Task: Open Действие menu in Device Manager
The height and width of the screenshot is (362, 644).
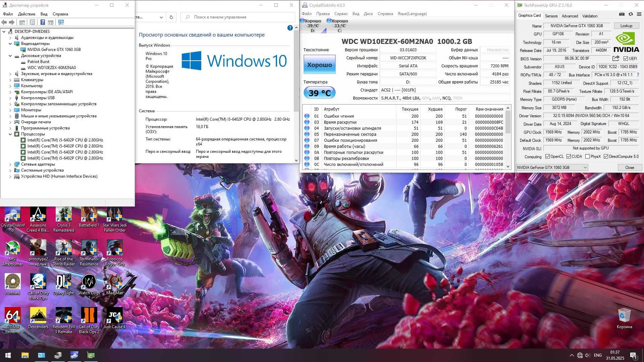Action: pyautogui.click(x=26, y=14)
